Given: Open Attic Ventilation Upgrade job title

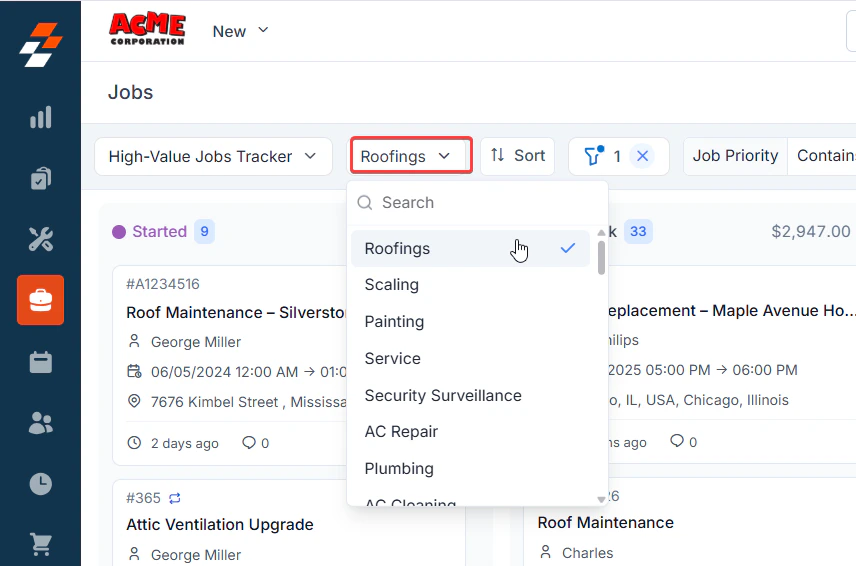Looking at the screenshot, I should (219, 525).
